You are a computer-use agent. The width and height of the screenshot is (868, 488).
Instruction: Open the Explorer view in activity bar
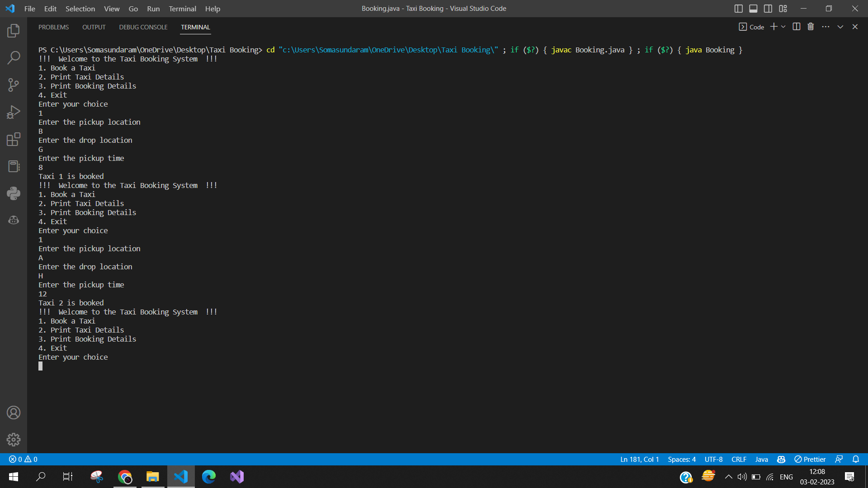point(14,31)
